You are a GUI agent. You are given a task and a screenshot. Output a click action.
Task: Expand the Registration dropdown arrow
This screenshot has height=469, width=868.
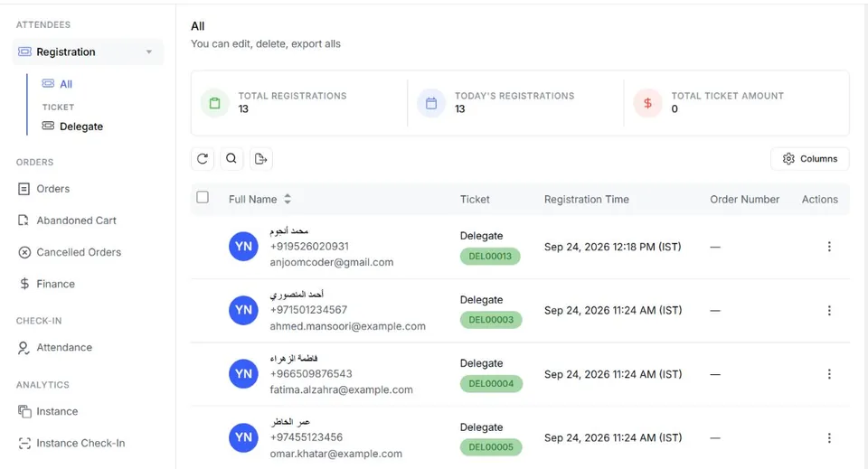(149, 52)
